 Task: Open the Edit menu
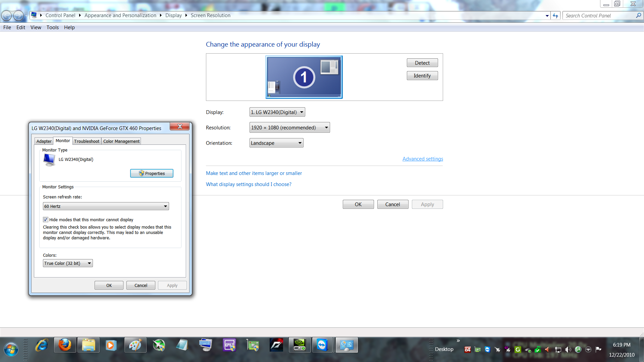pos(21,27)
